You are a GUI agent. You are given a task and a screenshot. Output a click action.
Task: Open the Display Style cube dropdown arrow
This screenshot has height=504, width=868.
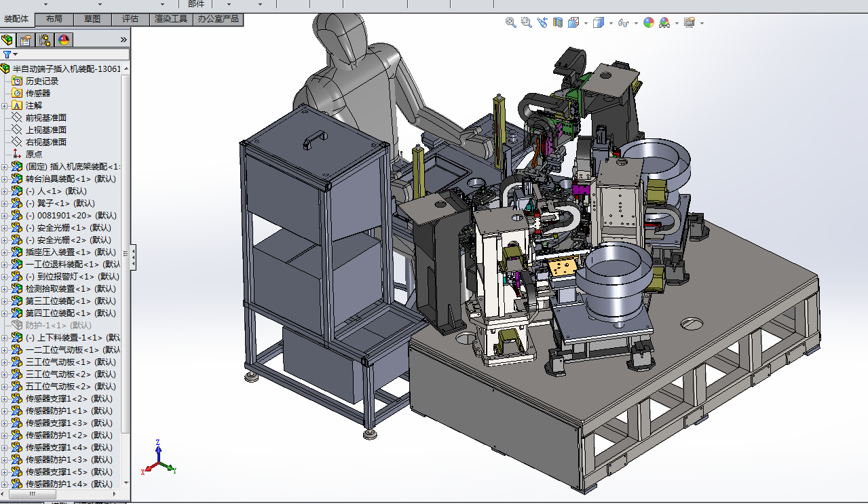(611, 23)
